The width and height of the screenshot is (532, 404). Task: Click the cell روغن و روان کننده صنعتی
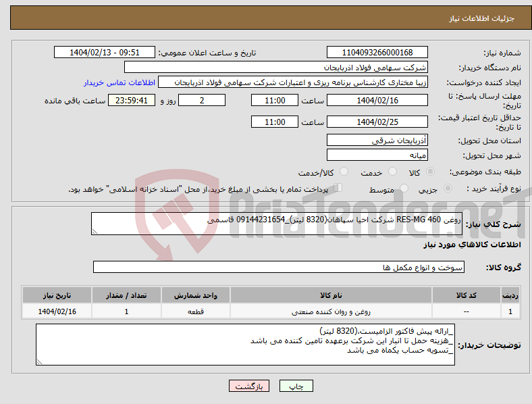[x=331, y=311]
